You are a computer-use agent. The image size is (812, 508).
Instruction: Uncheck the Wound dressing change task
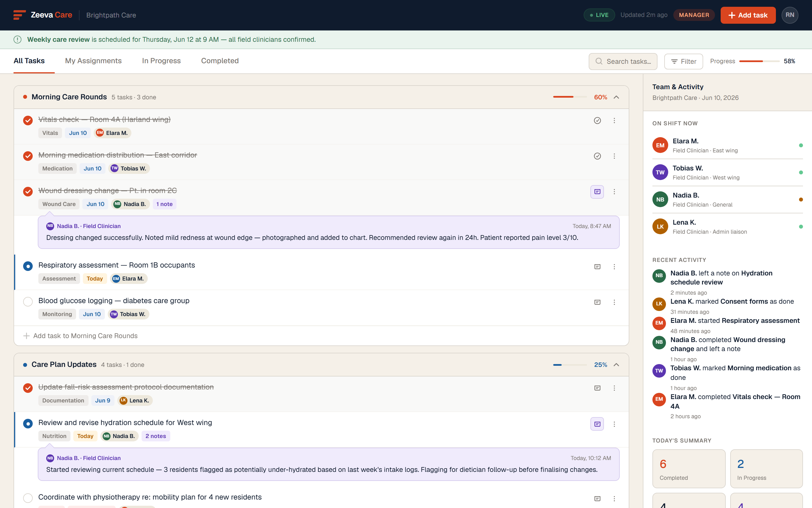28,192
